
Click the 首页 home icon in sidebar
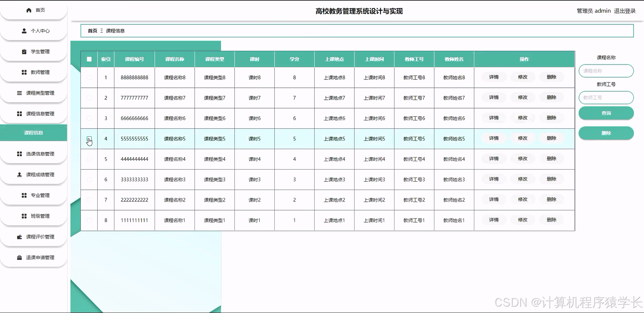click(29, 10)
